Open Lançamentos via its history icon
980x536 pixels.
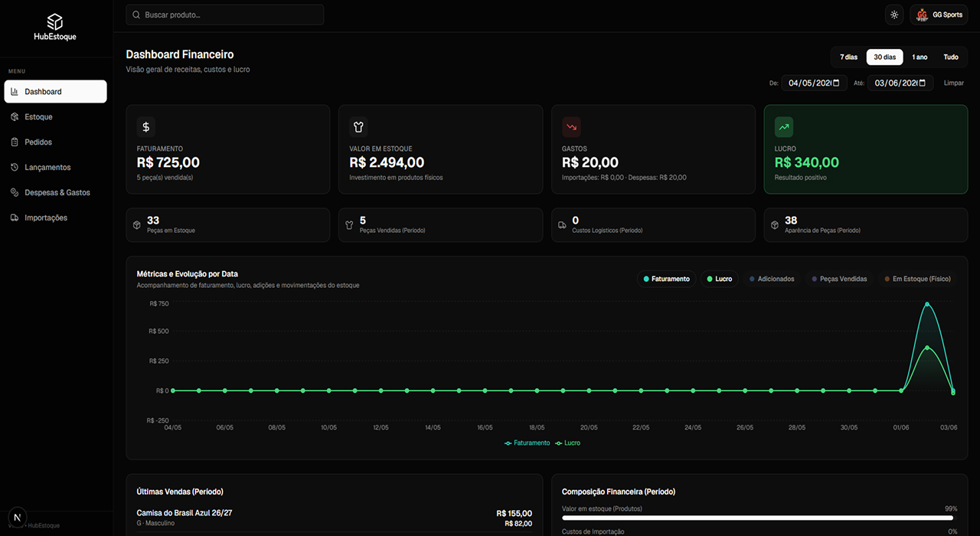pyautogui.click(x=15, y=168)
